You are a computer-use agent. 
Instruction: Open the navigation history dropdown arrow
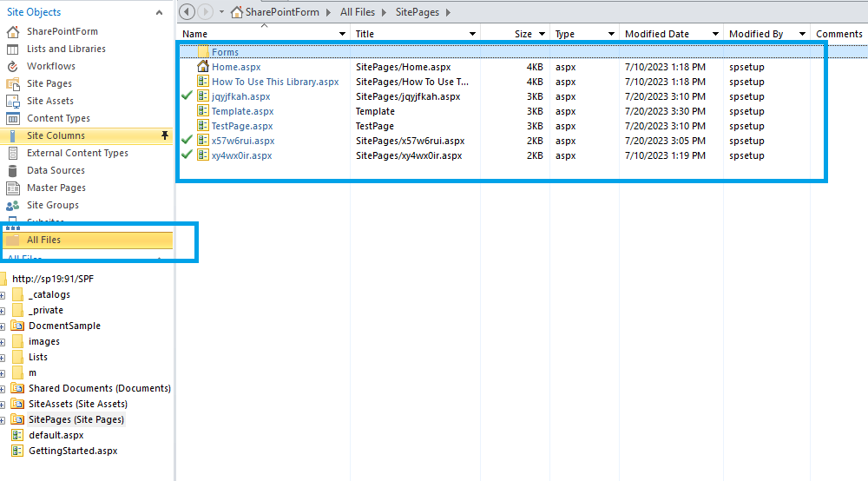[221, 12]
